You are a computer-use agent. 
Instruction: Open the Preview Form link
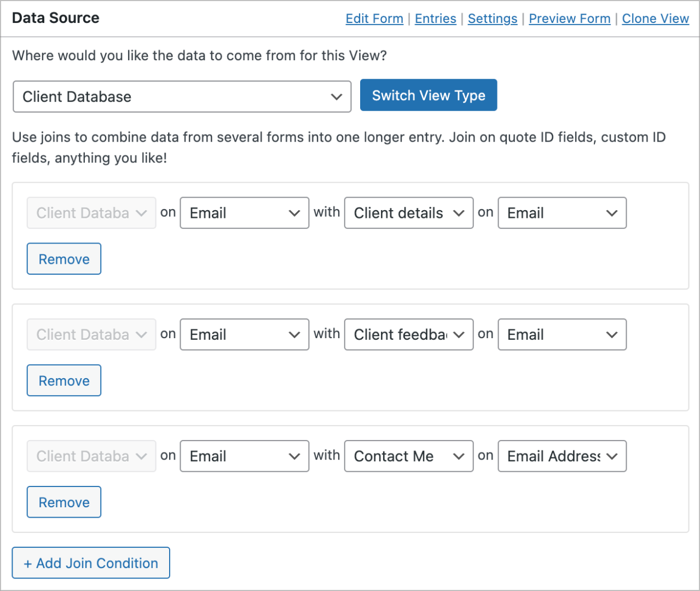point(569,18)
